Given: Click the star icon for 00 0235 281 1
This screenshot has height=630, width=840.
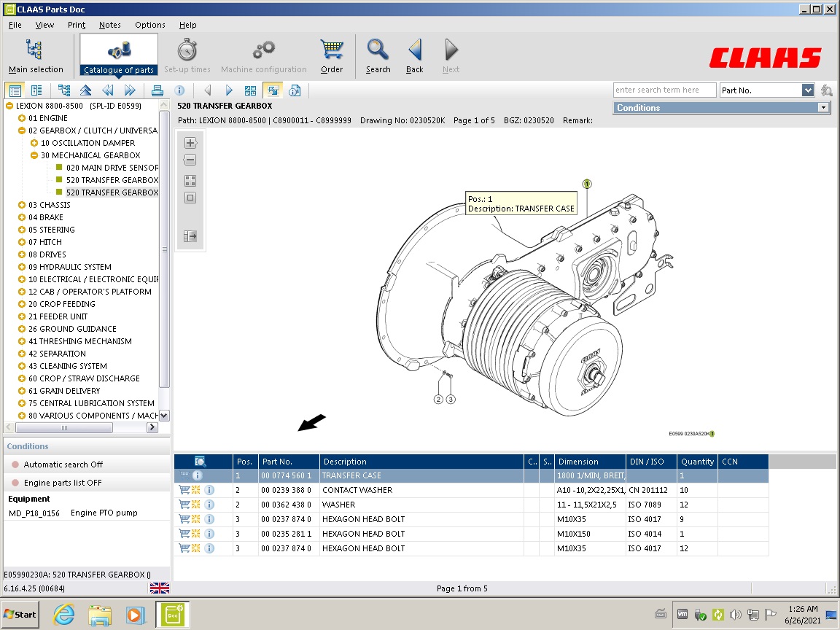Looking at the screenshot, I should (196, 534).
